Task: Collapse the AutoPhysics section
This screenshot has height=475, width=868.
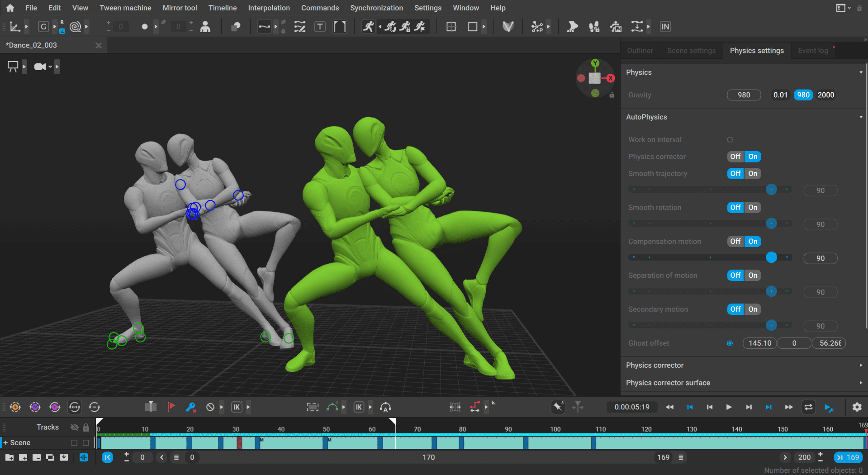Action: [x=861, y=117]
